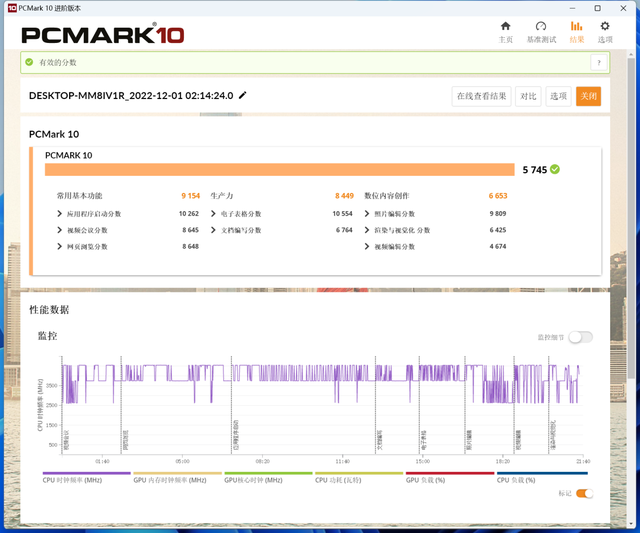Click the PCMark 10 title bar app icon
The image size is (640, 533).
[12, 8]
